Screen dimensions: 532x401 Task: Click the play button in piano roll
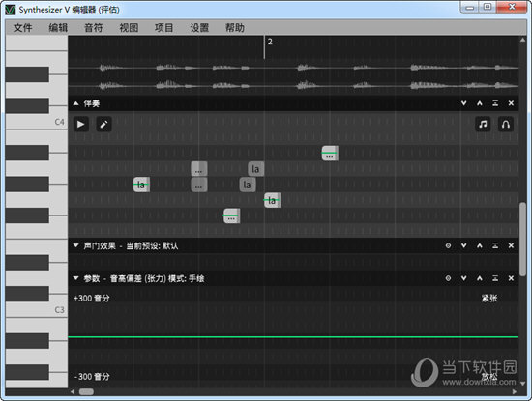click(x=80, y=124)
